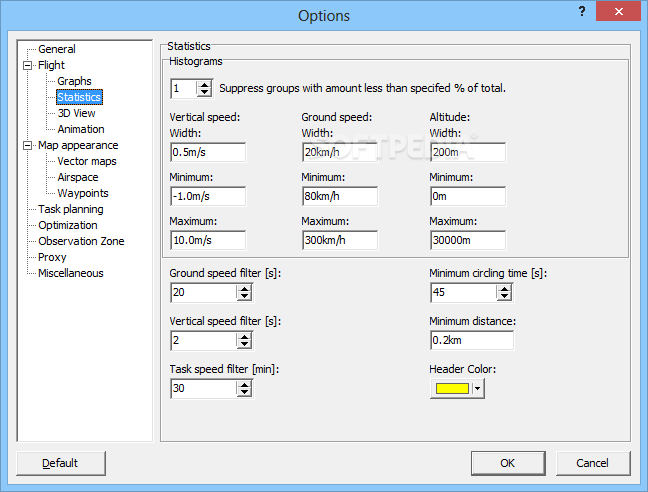Image resolution: width=648 pixels, height=492 pixels.
Task: Edit the Altitude Width field
Action: pyautogui.click(x=468, y=152)
